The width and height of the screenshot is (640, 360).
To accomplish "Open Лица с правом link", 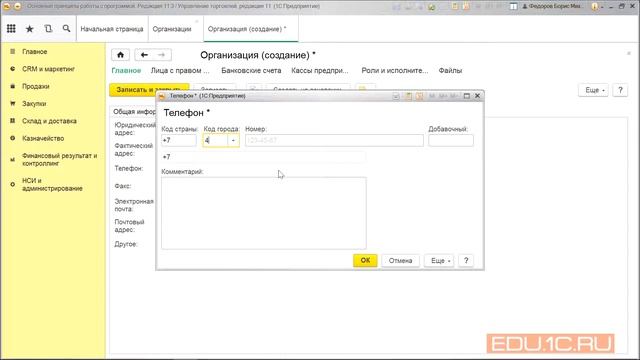I will [180, 71].
